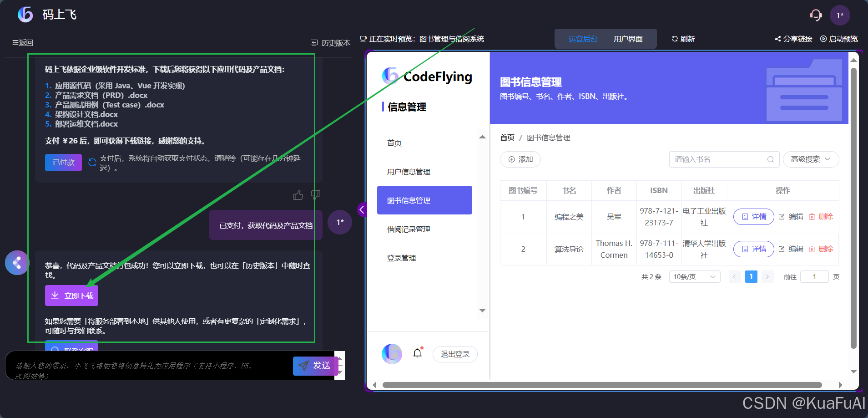This screenshot has width=868, height=418.
Task: Click previous page arrow in pagination
Action: pos(734,277)
